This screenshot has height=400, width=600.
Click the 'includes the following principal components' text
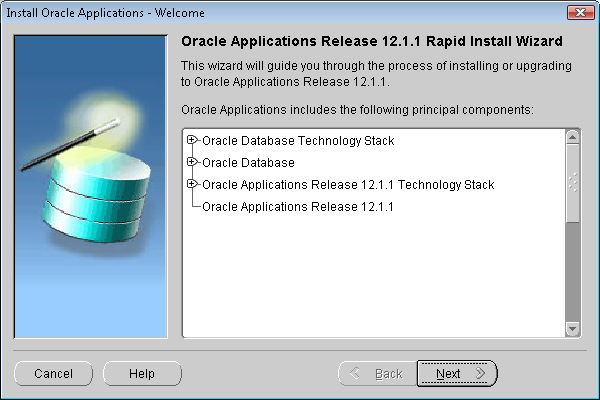point(411,110)
